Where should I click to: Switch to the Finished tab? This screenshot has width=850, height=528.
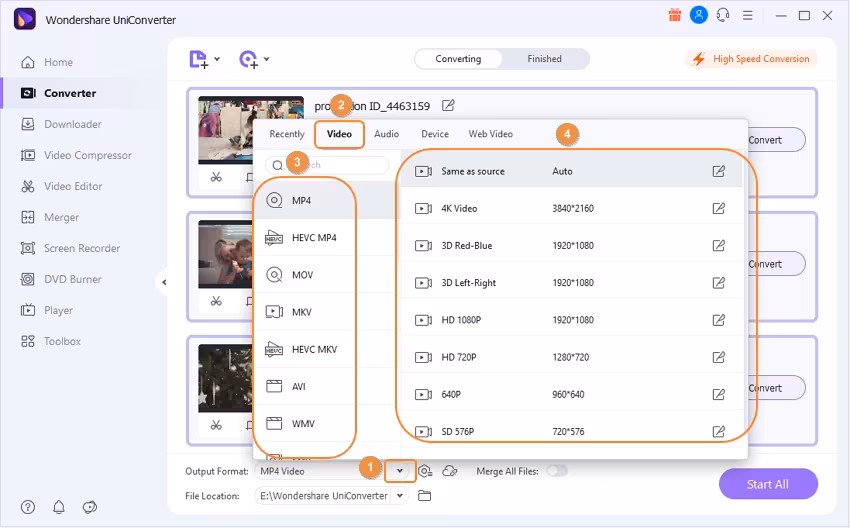tap(545, 59)
